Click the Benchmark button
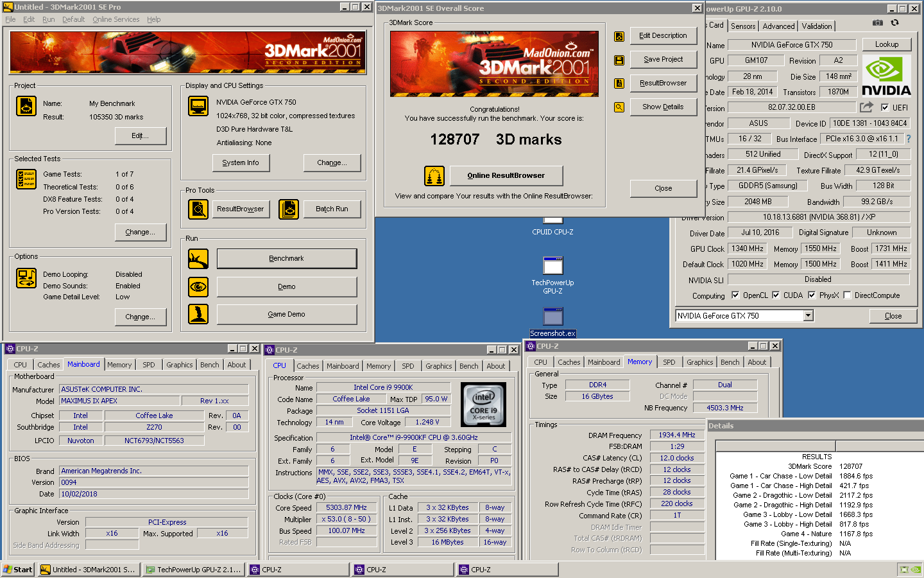The width and height of the screenshot is (924, 578). [x=287, y=258]
